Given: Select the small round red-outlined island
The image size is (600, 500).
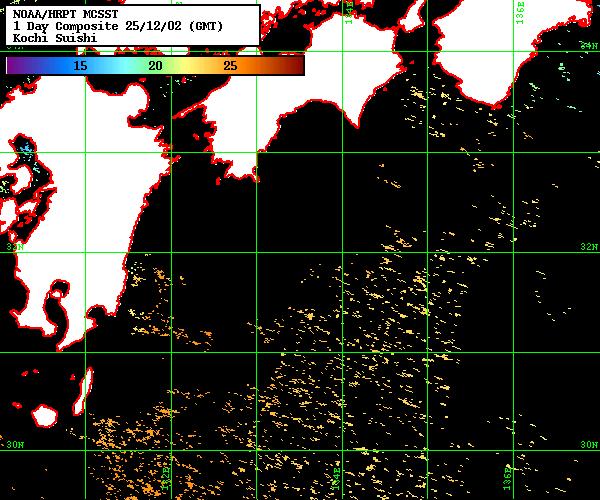Looking at the screenshot, I should click(x=45, y=414).
